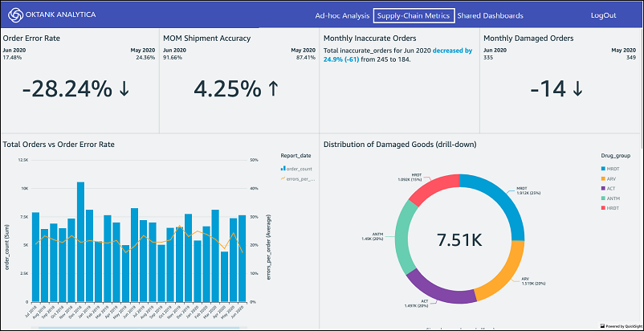This screenshot has width=644, height=331.
Task: Click the Dec 2018 tallest bar
Action: point(80,242)
